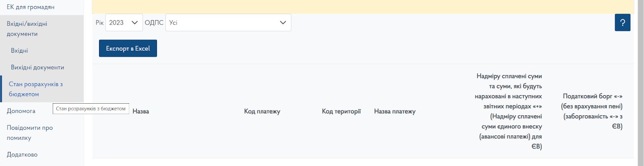Click the vertical page scrollbar
The width and height of the screenshot is (644, 166).
641,83
